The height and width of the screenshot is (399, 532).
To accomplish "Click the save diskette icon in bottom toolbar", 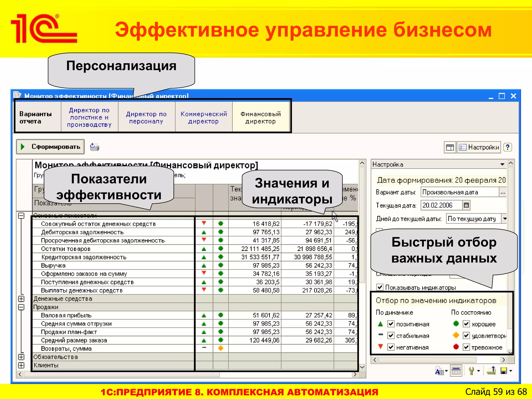I will click(504, 371).
